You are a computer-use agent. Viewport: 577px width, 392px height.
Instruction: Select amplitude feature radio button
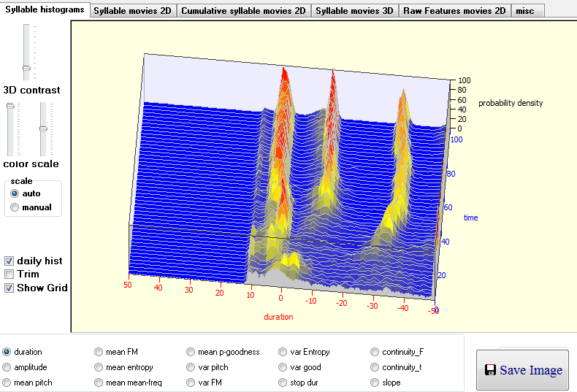point(7,367)
